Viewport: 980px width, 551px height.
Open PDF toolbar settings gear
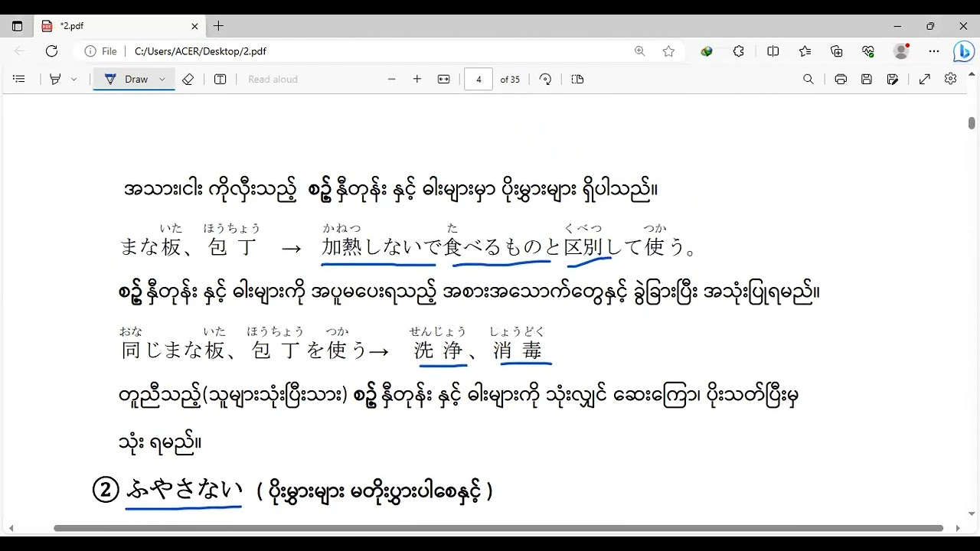[951, 79]
